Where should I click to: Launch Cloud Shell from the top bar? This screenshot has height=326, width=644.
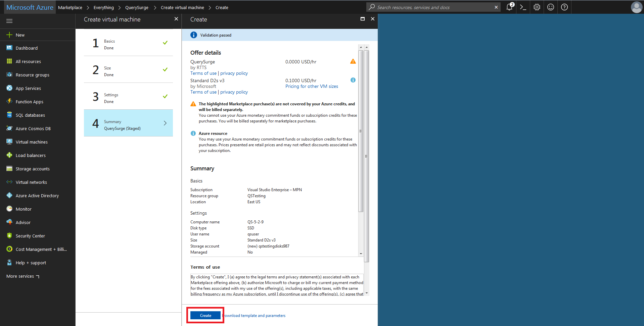[x=523, y=7]
